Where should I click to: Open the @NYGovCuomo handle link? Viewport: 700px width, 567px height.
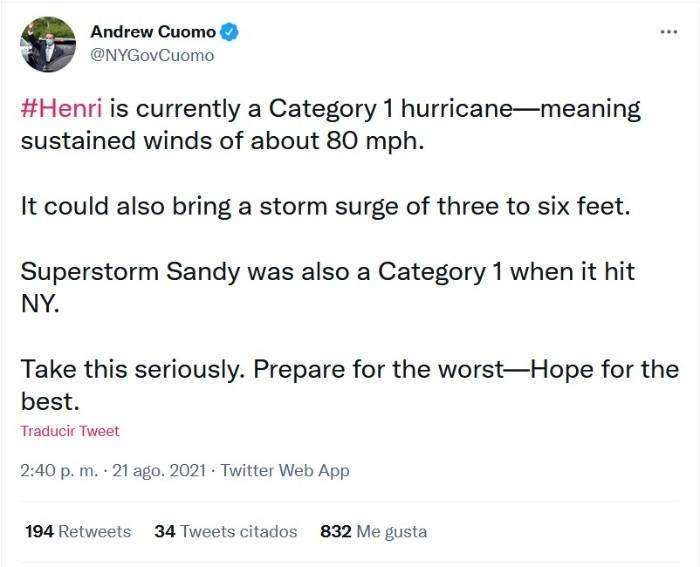pyautogui.click(x=152, y=55)
